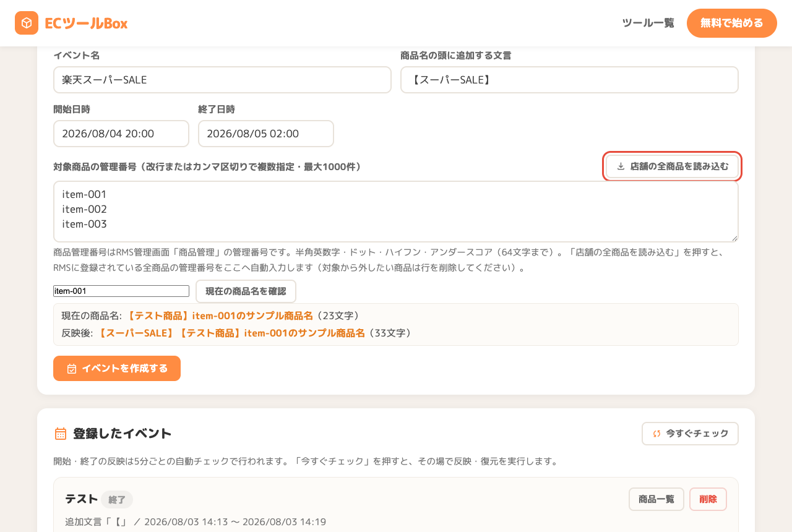Image resolution: width=792 pixels, height=532 pixels.
Task: Click the 無料で始める button
Action: 732,23
